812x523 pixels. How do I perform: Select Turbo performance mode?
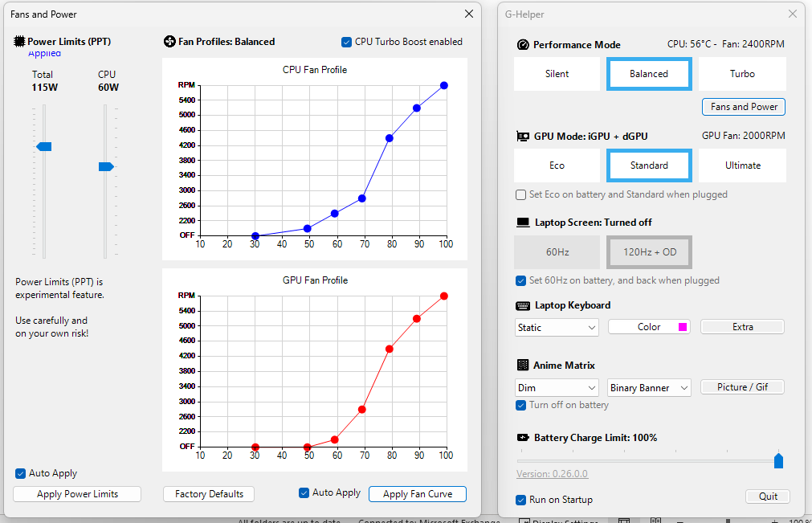coord(742,74)
